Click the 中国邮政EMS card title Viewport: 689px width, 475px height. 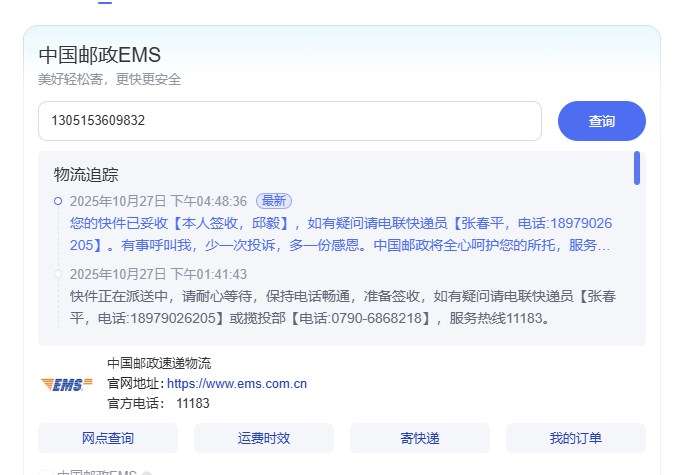(x=99, y=55)
